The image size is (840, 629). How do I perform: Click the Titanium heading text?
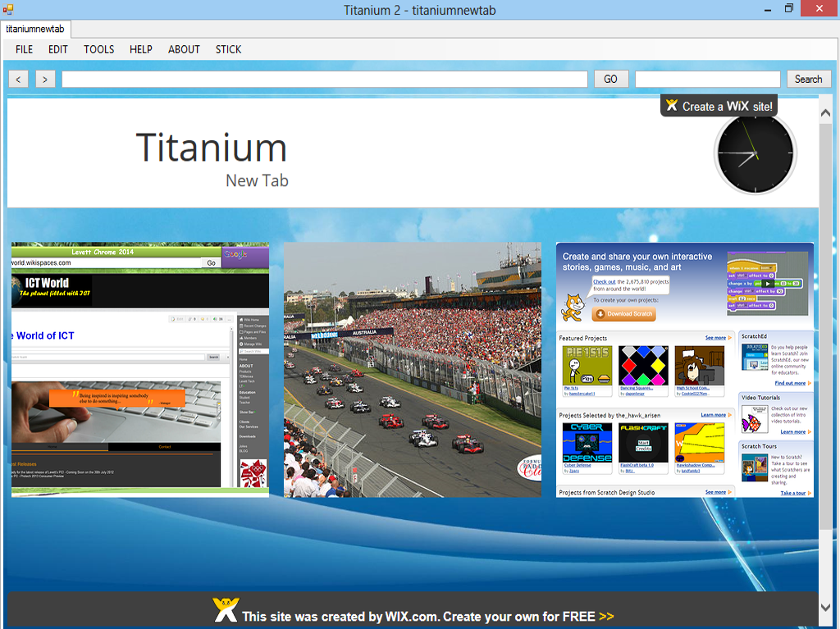(x=212, y=148)
